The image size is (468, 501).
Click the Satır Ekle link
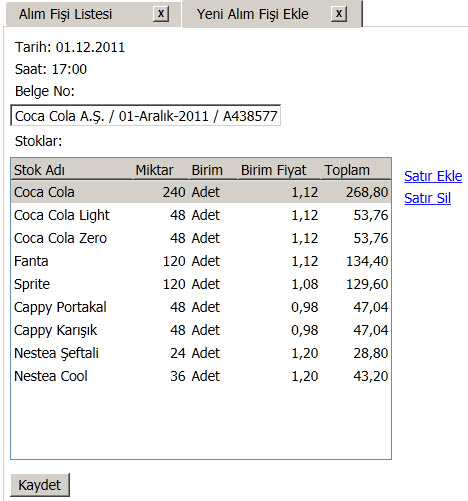coord(433,176)
